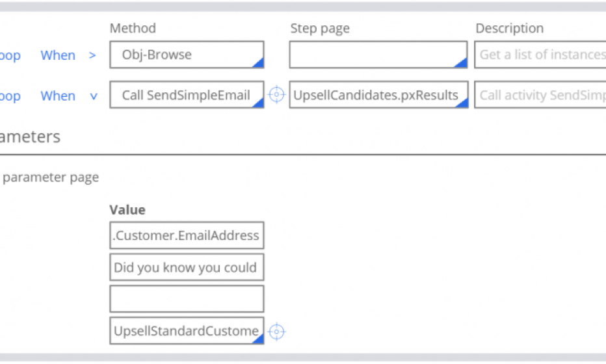The height and width of the screenshot is (364, 606).
Task: Open the UpsellStandardCustome rule via crosshair icon
Action: [x=277, y=331]
